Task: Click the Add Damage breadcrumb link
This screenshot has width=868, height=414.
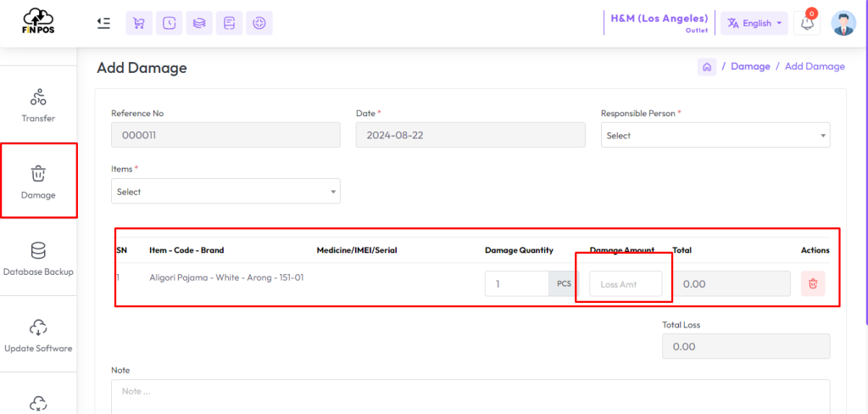Action: 815,66
